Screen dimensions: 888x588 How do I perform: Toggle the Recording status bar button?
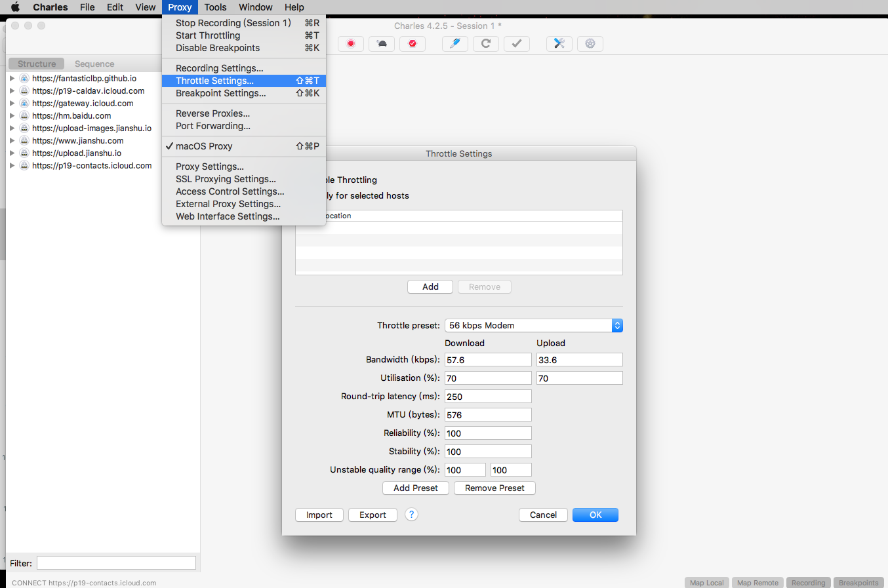click(808, 583)
